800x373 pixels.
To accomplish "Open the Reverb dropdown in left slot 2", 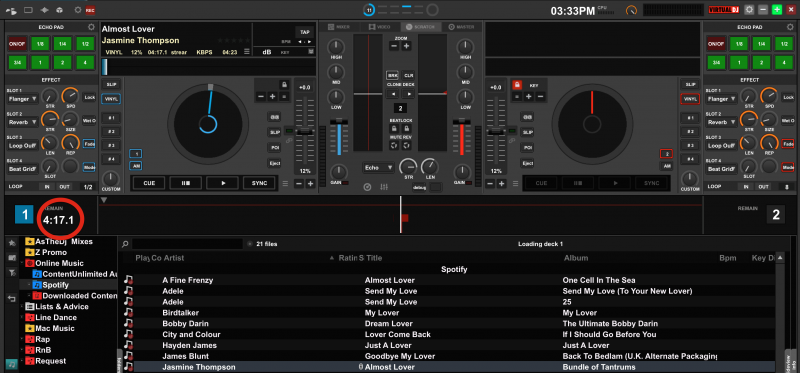I will 23,122.
